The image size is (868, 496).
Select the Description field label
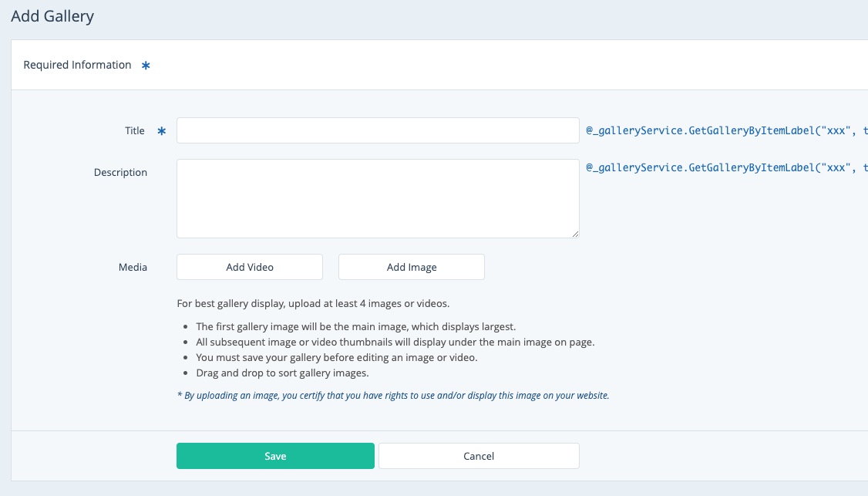[x=120, y=173]
